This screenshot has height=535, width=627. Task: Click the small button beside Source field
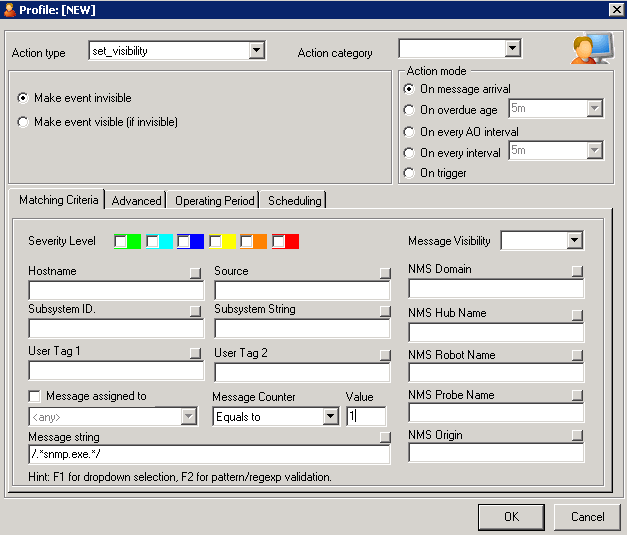(x=384, y=272)
